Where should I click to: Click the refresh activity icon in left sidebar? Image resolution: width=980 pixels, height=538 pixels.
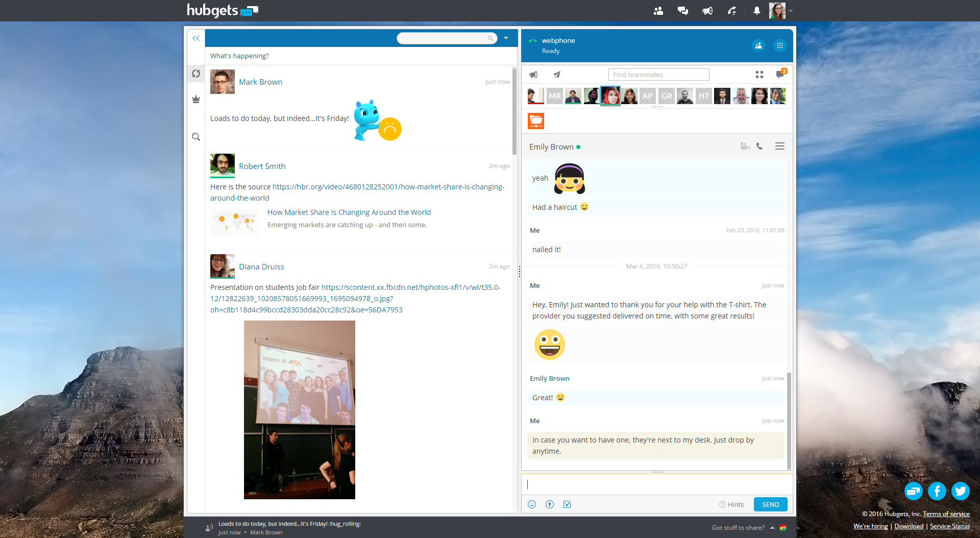[x=196, y=74]
